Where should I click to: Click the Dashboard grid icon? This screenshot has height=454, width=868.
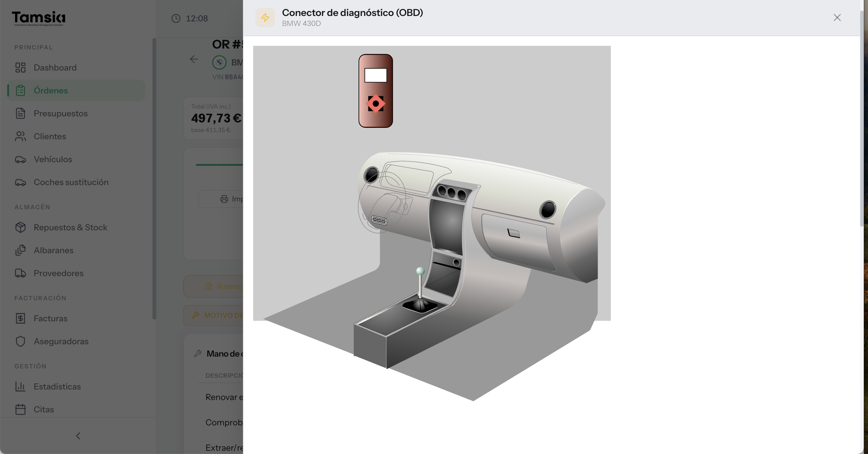tap(20, 68)
